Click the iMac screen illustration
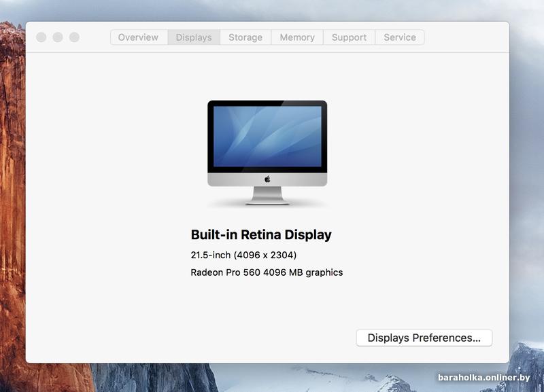 coord(267,136)
